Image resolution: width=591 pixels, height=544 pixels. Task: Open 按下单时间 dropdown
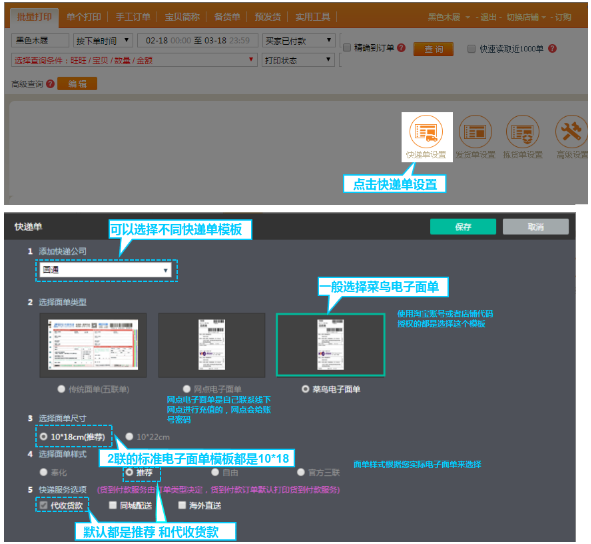point(103,40)
